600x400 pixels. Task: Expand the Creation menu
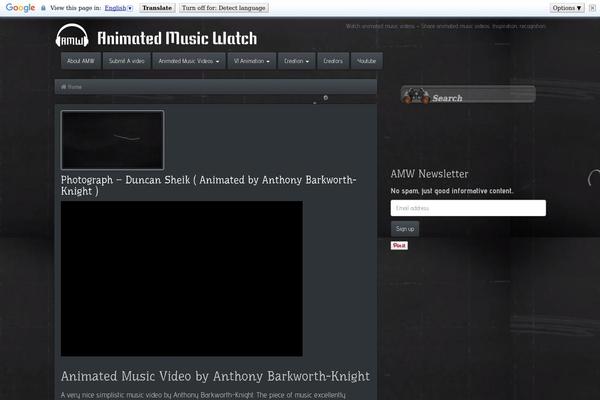297,61
